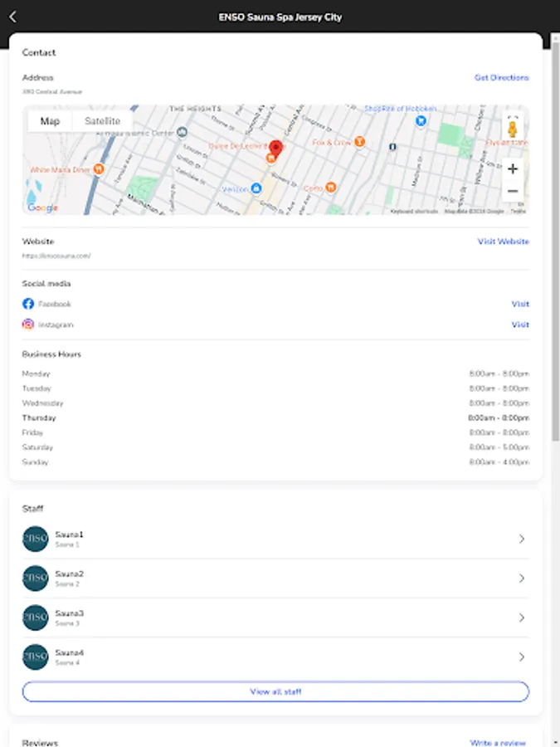Zoom in on the map

coord(513,168)
